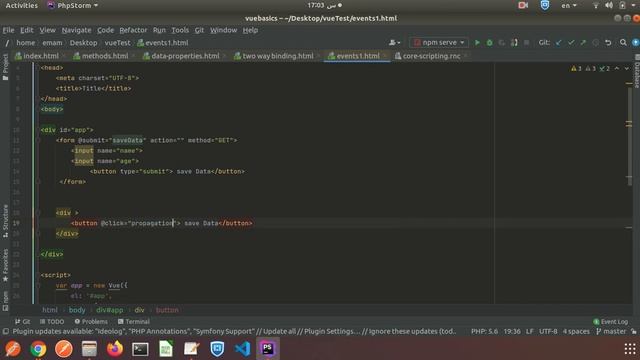Click the 4 spaces indent setting
The width and height of the screenshot is (640, 360).
click(x=576, y=331)
